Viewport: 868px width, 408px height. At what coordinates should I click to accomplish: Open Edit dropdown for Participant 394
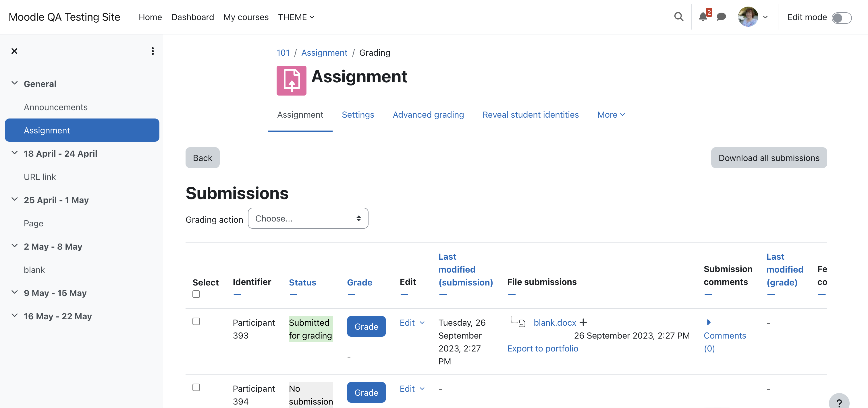(x=412, y=388)
